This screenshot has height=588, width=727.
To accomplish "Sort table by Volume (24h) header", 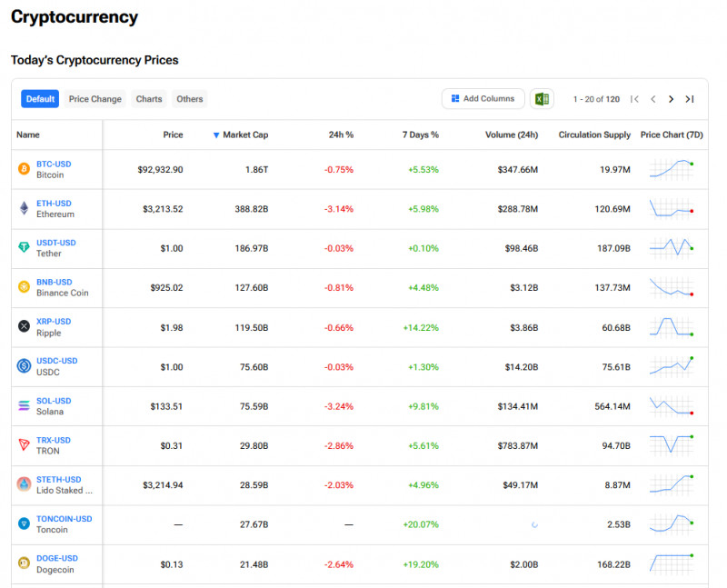I will tap(511, 135).
